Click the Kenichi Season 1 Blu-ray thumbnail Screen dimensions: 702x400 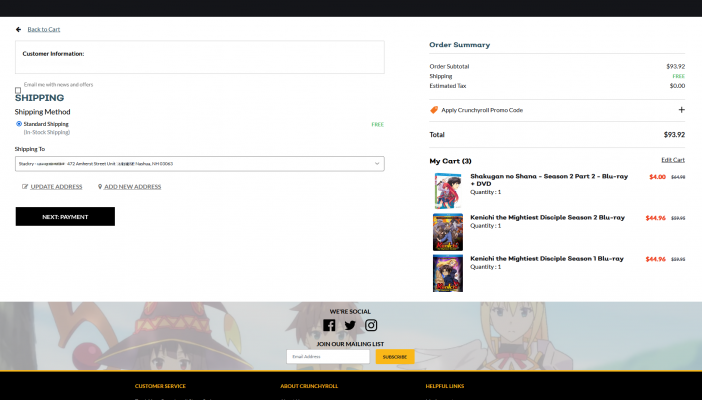(447, 273)
